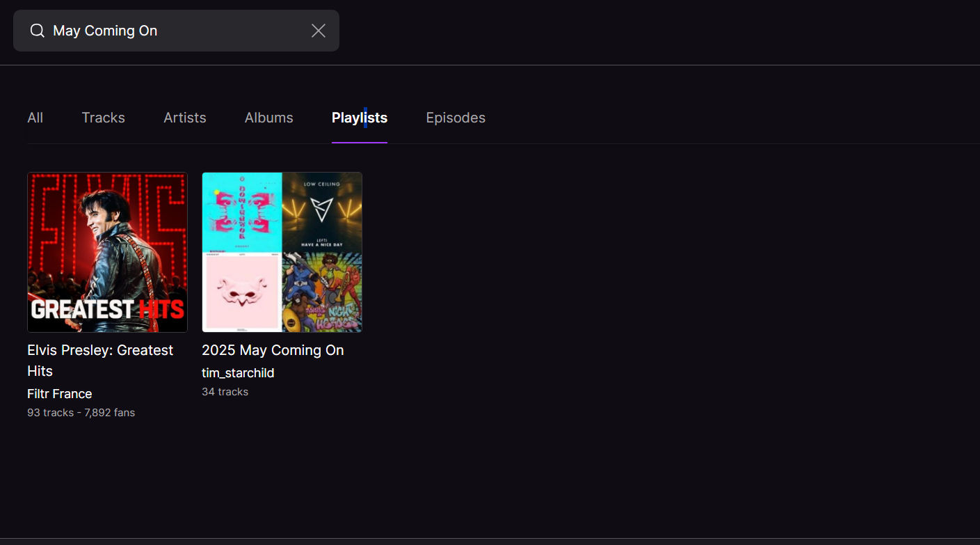This screenshot has width=980, height=545.
Task: Switch to the All tab
Action: [x=35, y=118]
